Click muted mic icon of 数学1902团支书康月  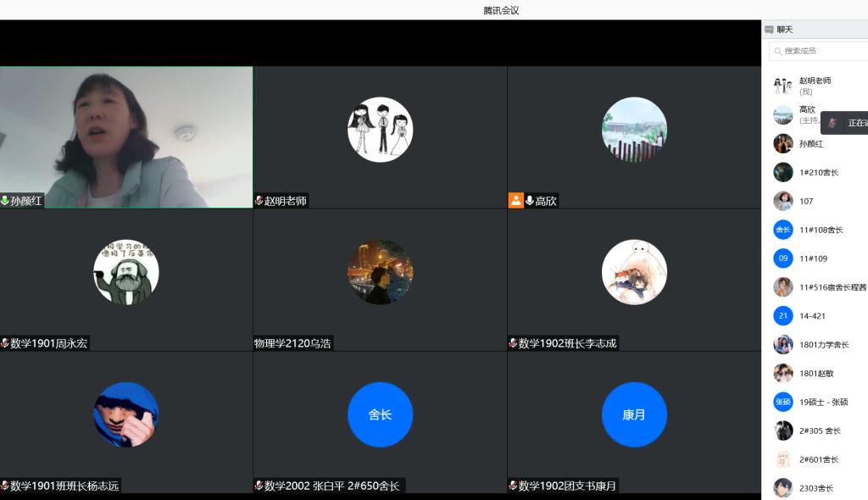click(514, 486)
